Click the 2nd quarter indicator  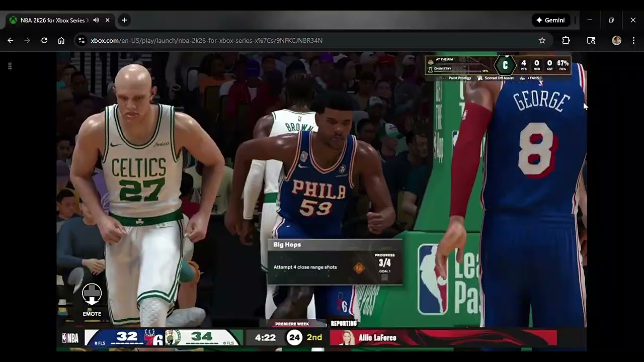coord(314,337)
